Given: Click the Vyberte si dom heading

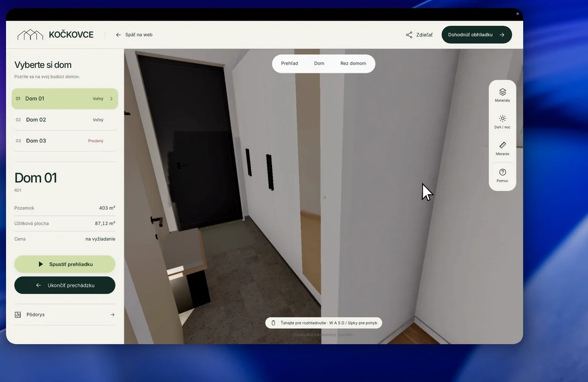Looking at the screenshot, I should (43, 65).
